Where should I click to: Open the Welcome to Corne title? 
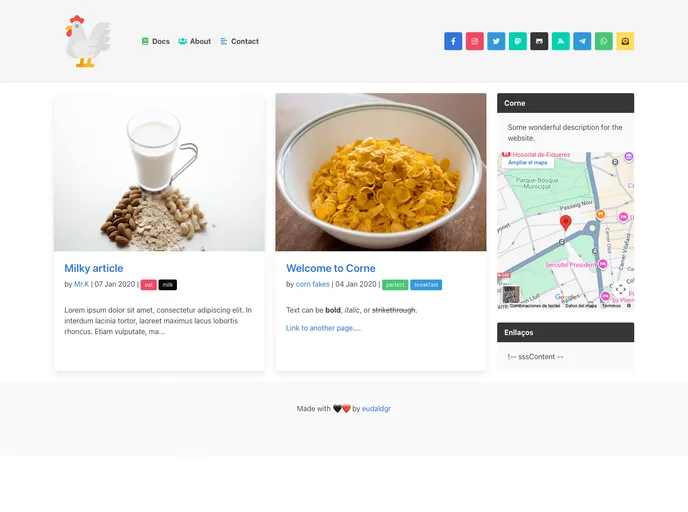click(x=330, y=268)
